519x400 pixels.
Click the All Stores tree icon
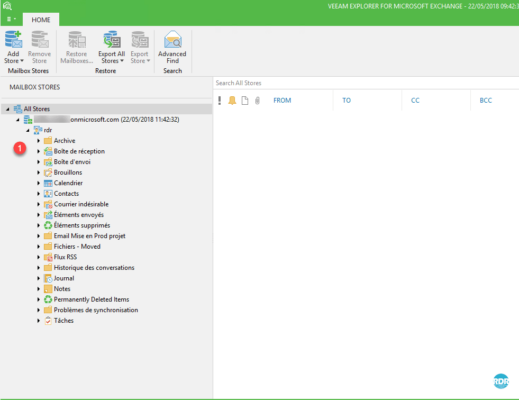pos(18,109)
